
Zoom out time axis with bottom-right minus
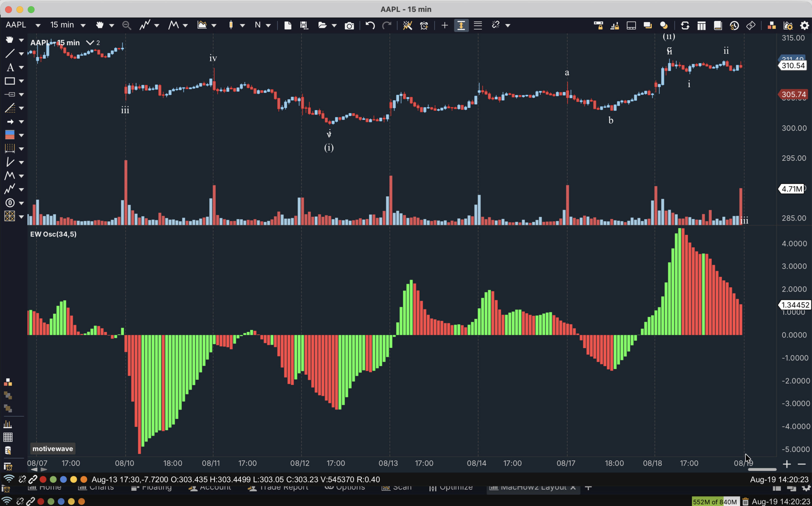pos(802,464)
